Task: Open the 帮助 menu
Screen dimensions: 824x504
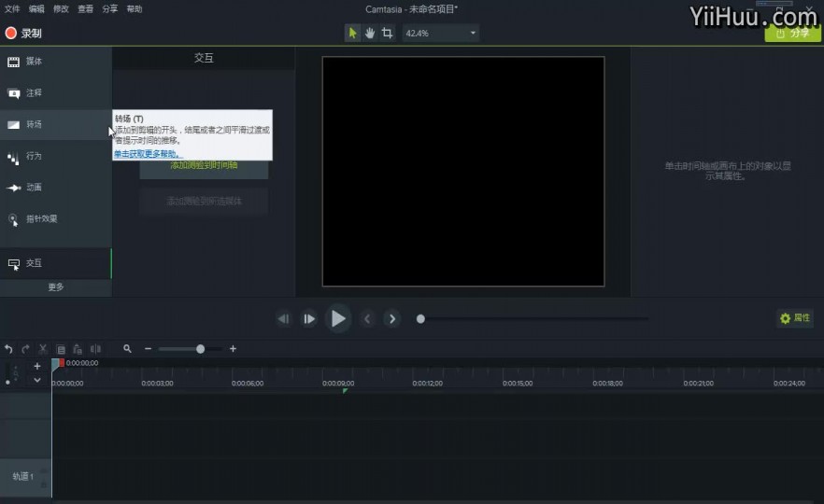Action: [x=134, y=9]
